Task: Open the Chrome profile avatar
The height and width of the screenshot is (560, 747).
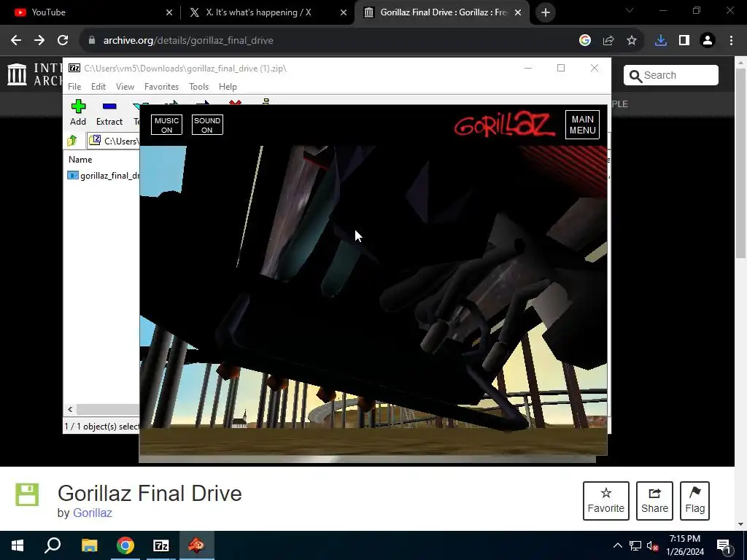Action: click(x=708, y=41)
